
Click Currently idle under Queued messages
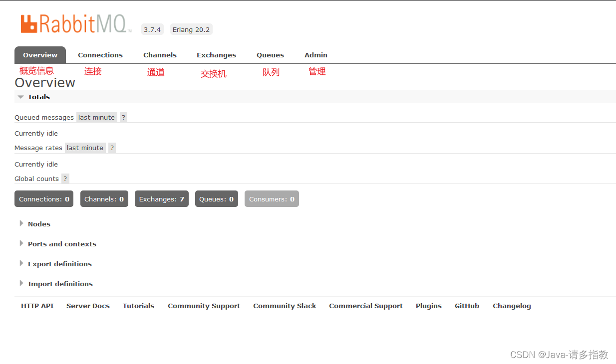(36, 133)
